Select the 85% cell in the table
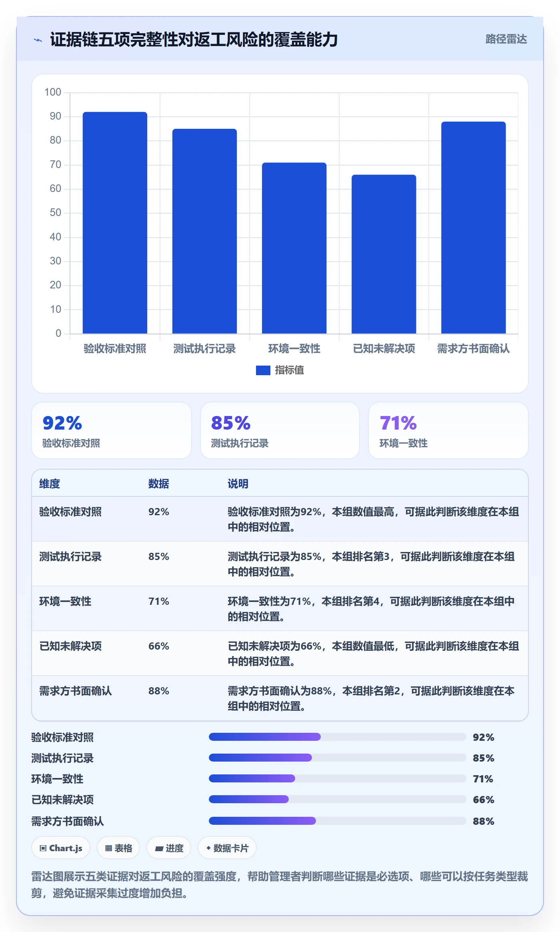 tap(159, 556)
